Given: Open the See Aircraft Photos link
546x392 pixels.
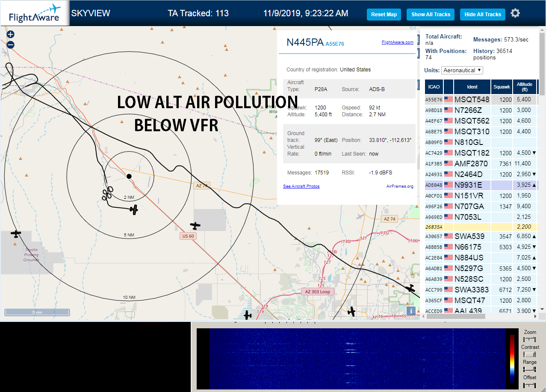Looking at the screenshot, I should pos(301,186).
